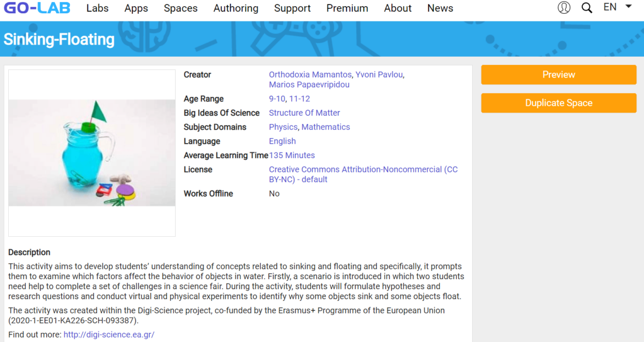This screenshot has height=342, width=644.
Task: Go to the News page
Action: (440, 8)
